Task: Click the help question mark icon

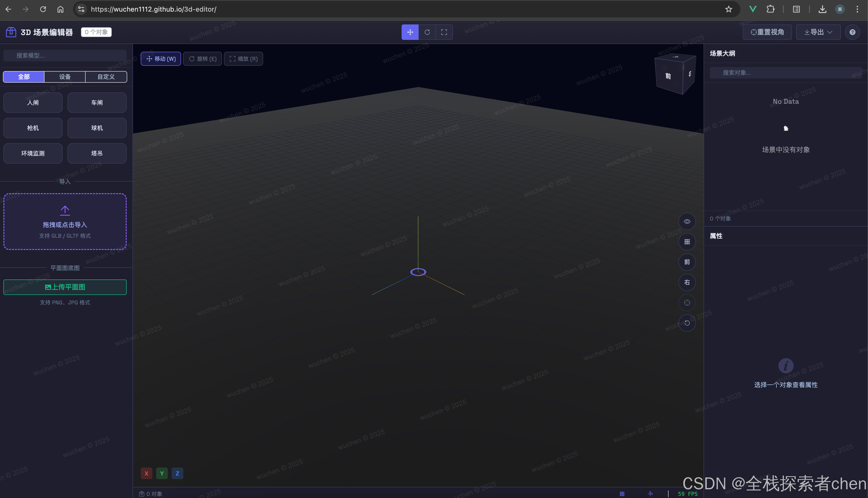Action: click(853, 32)
